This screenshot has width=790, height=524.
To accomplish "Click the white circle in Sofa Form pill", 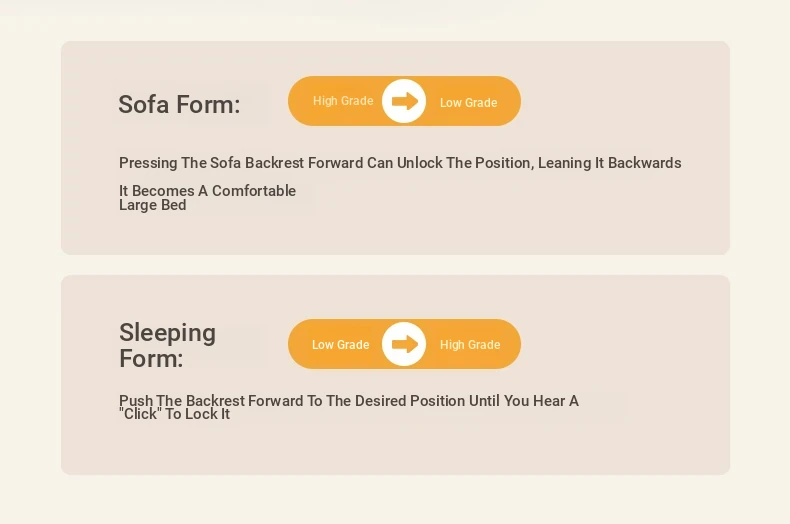I will click(404, 101).
